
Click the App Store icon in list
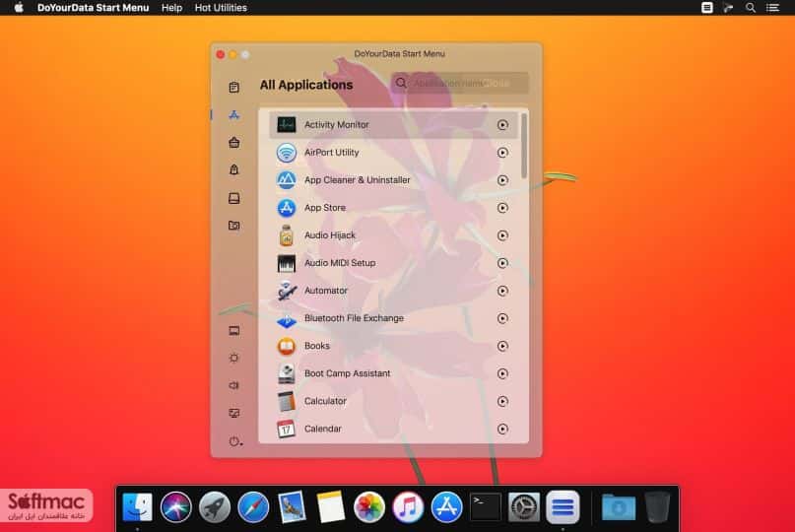(x=287, y=208)
